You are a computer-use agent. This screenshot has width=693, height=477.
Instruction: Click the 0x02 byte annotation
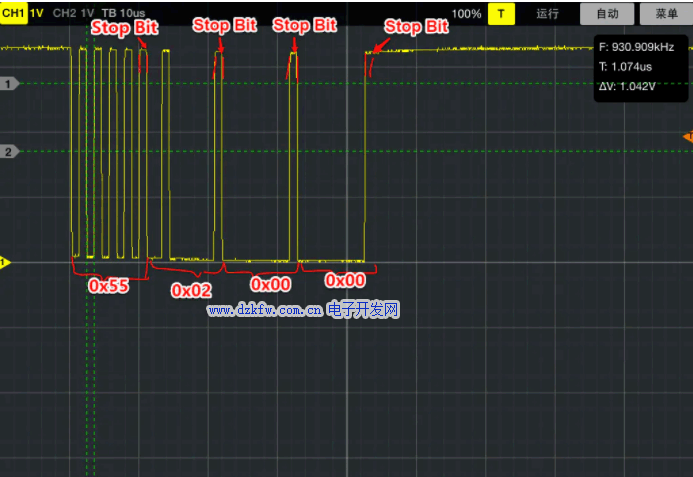click(x=191, y=289)
